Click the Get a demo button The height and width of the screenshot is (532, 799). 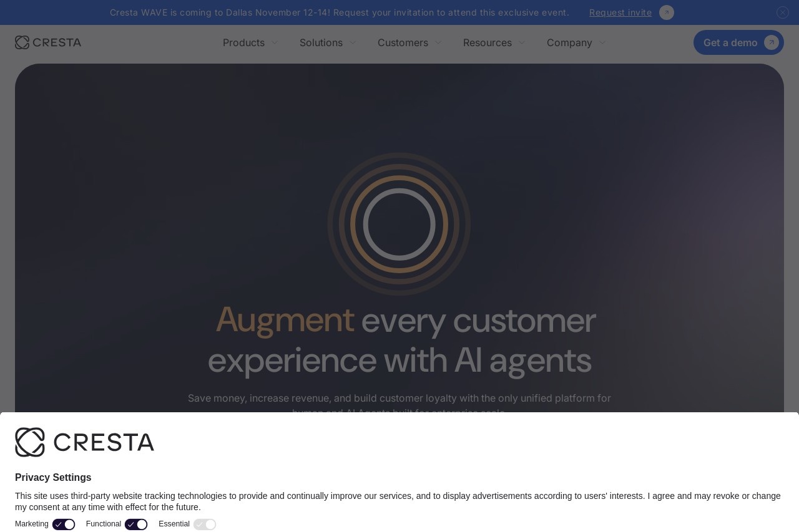(738, 42)
